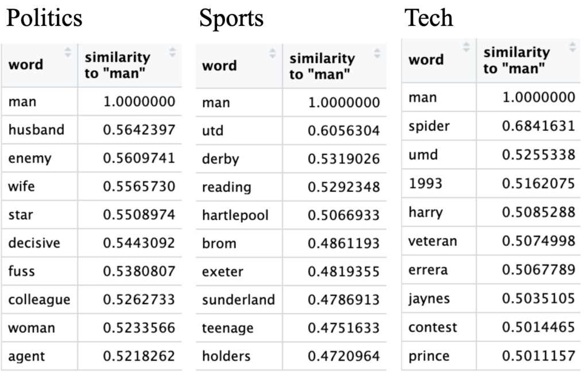The image size is (588, 378).
Task: Click the Politics table heading
Action: pyautogui.click(x=44, y=18)
